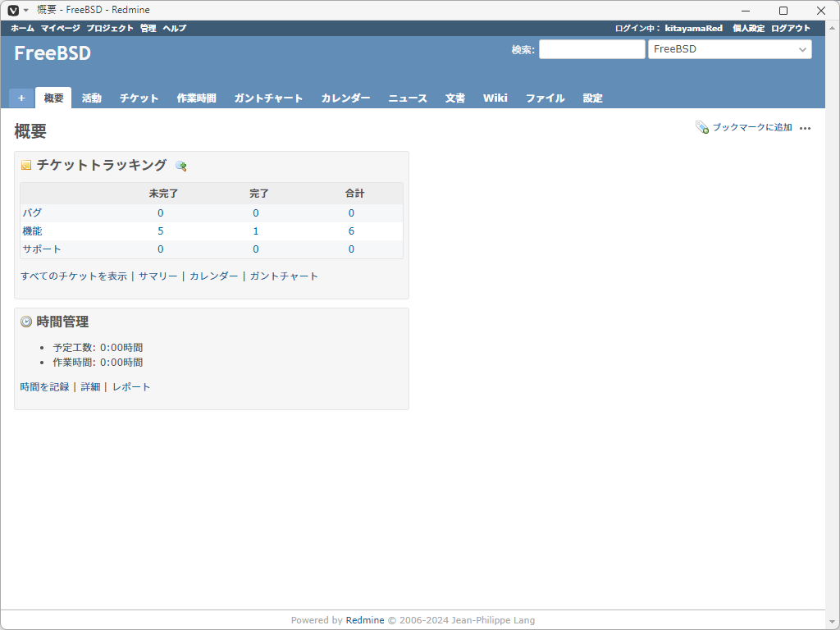Open the サポート tracker link
840x630 pixels.
point(41,249)
